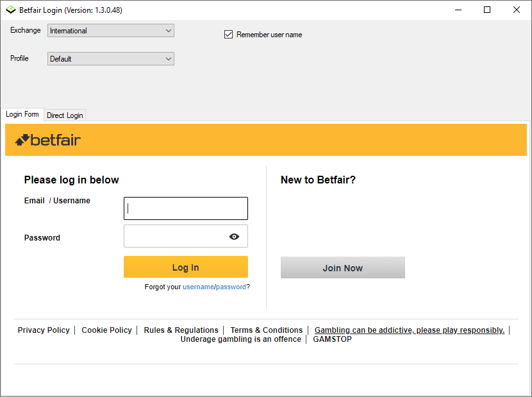Open the forgot username link
The width and height of the screenshot is (532, 397).
197,287
